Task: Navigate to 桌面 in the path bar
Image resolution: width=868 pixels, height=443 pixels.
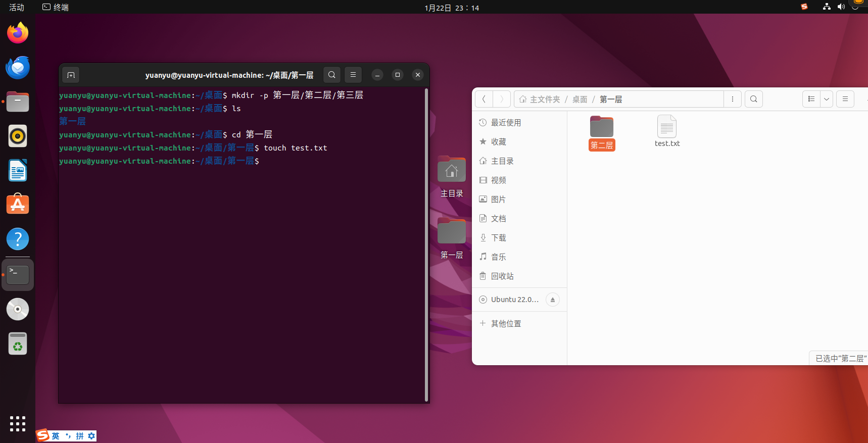Action: coord(580,100)
